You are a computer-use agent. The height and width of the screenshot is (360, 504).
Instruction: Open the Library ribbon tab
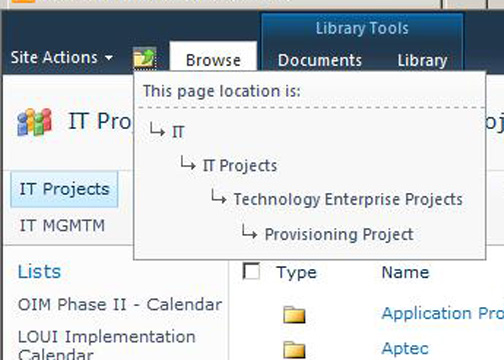click(422, 61)
